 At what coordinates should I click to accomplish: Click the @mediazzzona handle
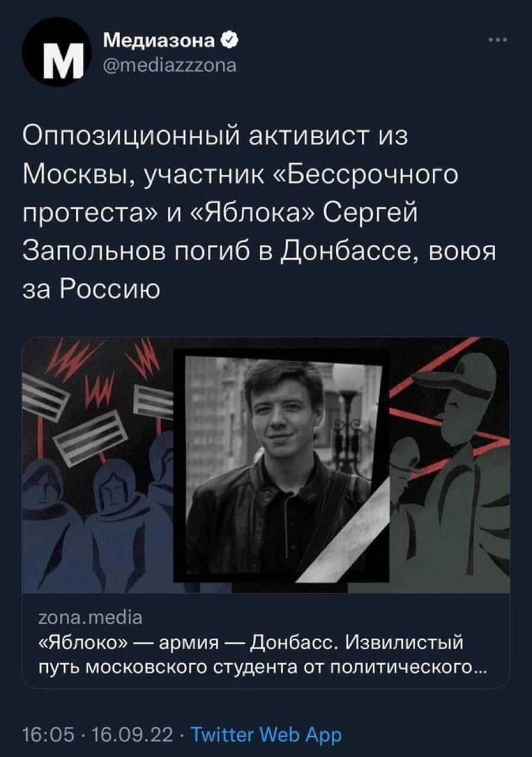(x=169, y=64)
